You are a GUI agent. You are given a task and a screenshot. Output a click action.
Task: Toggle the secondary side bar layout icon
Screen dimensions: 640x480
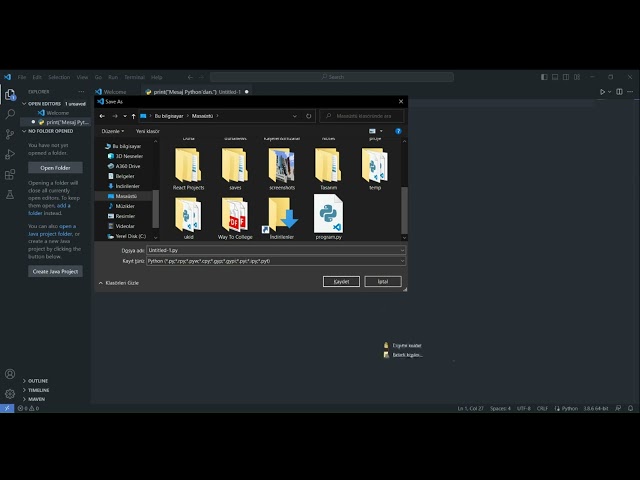tap(566, 77)
